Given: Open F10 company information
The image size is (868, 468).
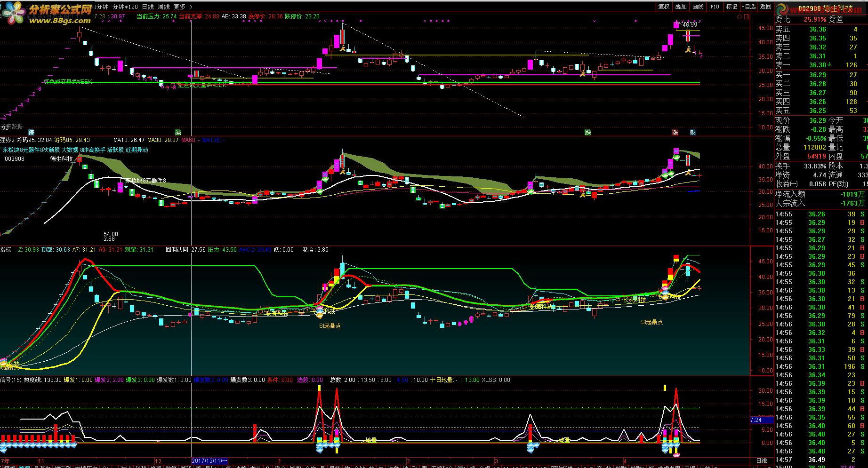Looking at the screenshot, I should 715,7.
